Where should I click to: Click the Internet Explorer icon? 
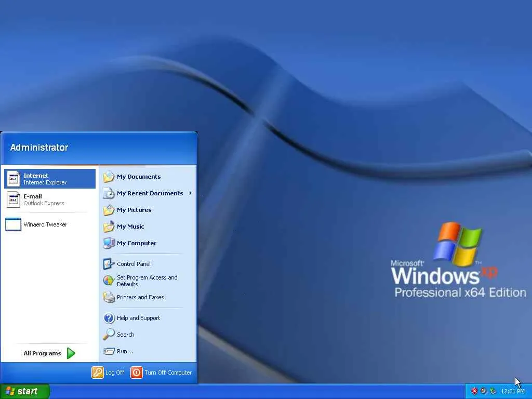(x=13, y=179)
